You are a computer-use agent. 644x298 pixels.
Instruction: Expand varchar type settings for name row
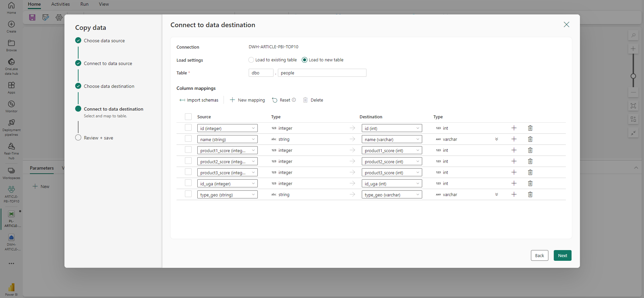pos(497,139)
